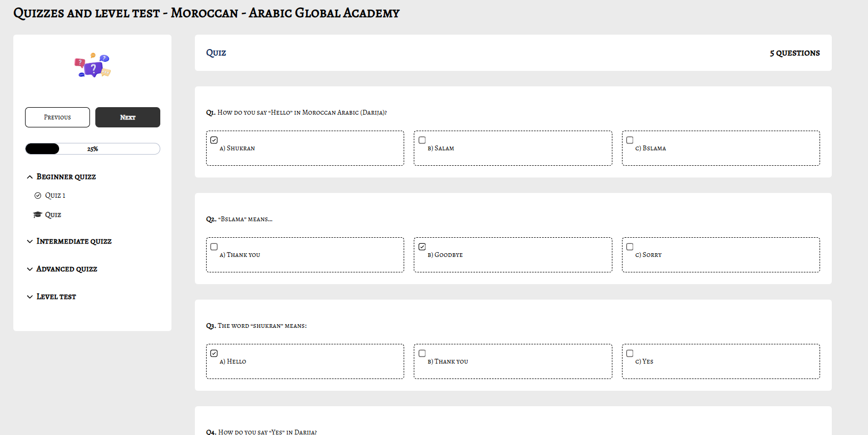This screenshot has width=868, height=435.
Task: Uncheck the B) Goodbye checkbox
Action: [422, 247]
